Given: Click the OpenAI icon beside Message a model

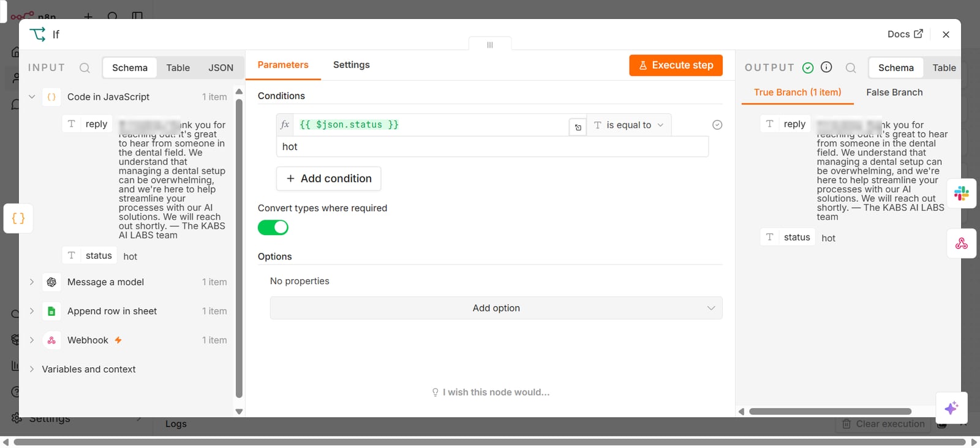Looking at the screenshot, I should pos(51,282).
